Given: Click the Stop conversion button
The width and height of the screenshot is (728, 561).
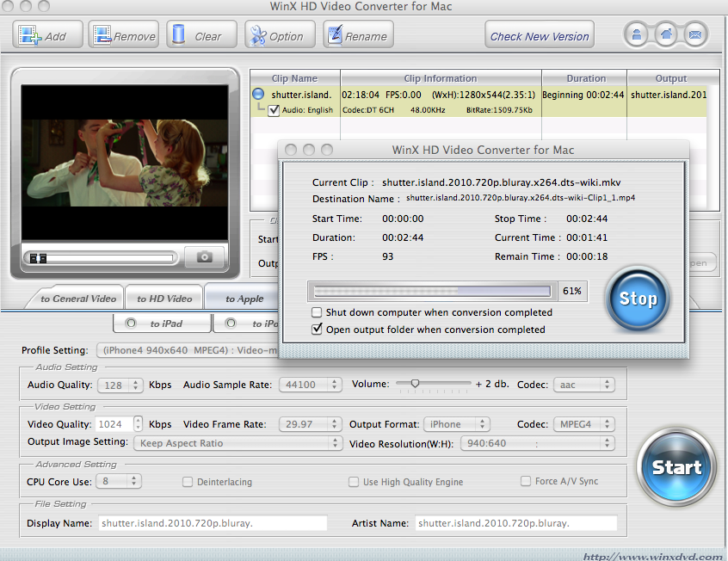Looking at the screenshot, I should coord(639,299).
